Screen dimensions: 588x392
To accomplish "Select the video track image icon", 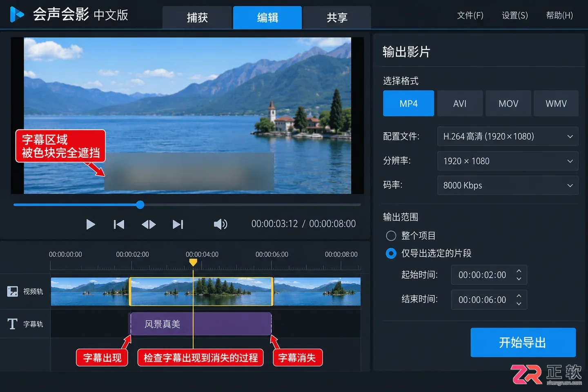I will [x=13, y=291].
